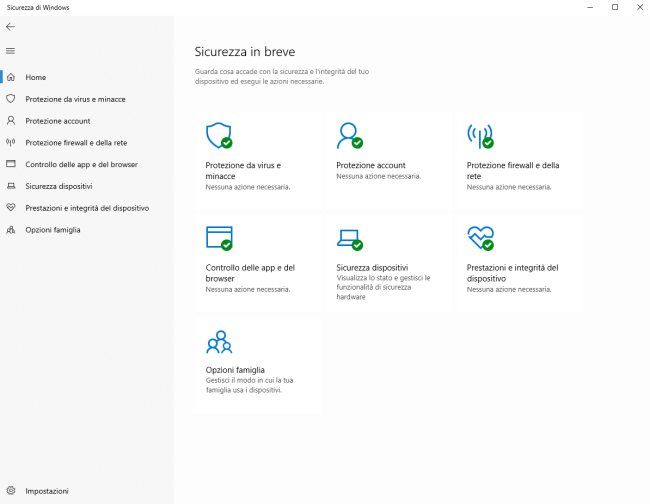The height and width of the screenshot is (504, 650).
Task: Click 'Gestisci il modo in cui la tua famiglia' text
Action: point(249,385)
